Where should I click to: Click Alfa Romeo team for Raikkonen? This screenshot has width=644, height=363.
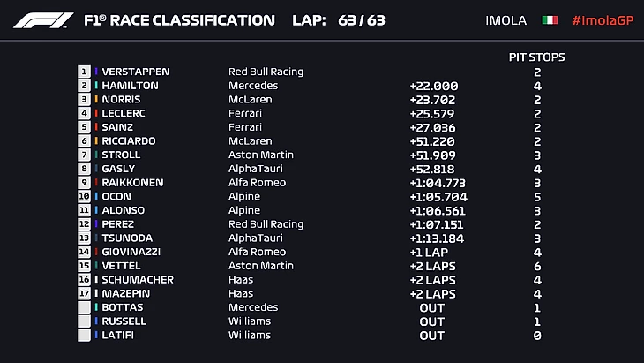[x=256, y=183]
